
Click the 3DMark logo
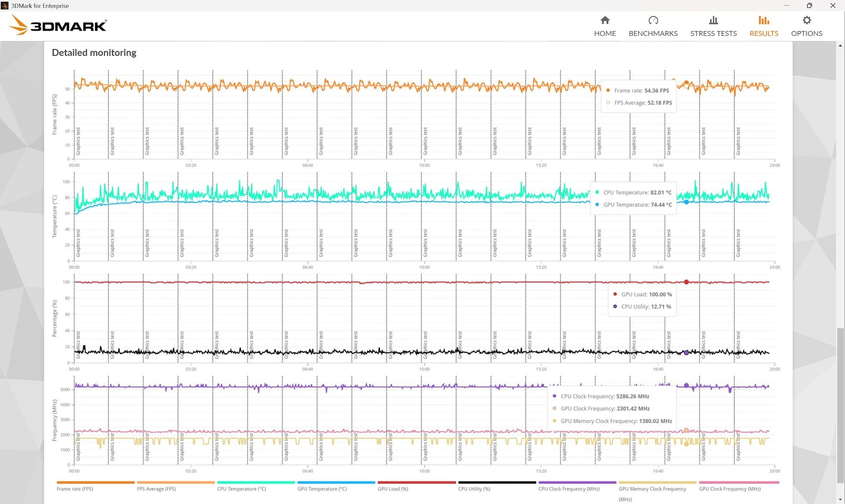coord(59,25)
